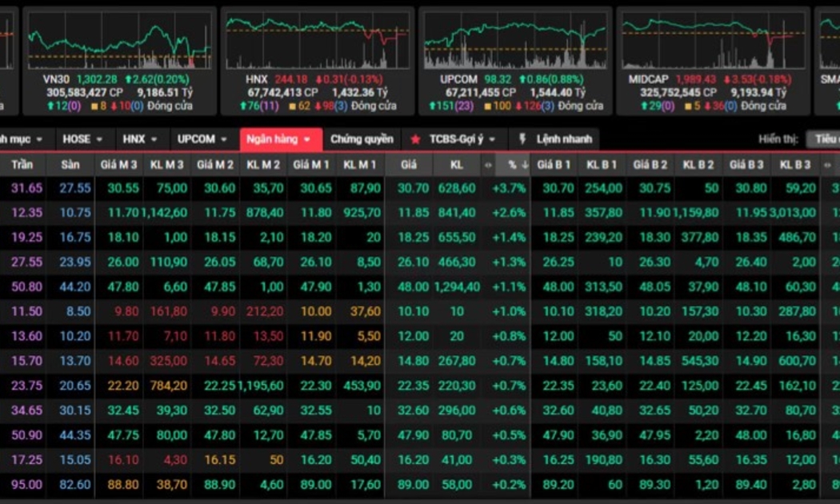View the MIDCAP index chart
Image resolution: width=840 pixels, height=504 pixels.
click(712, 42)
